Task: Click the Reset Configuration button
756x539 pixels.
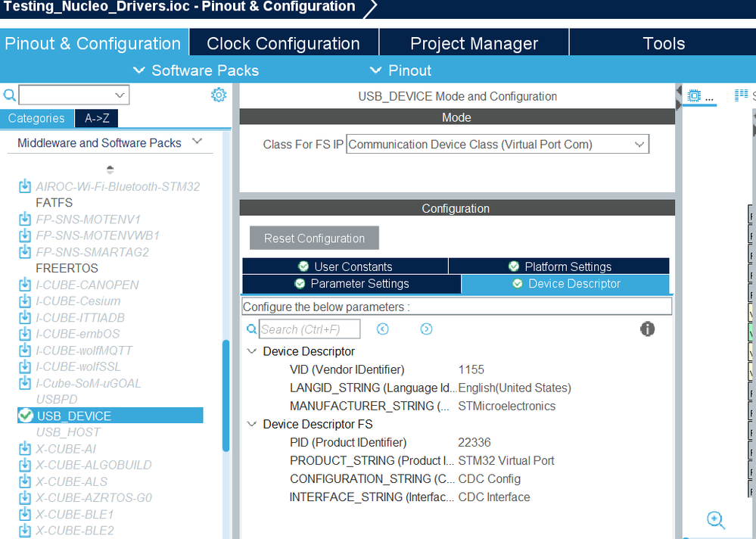Action: tap(314, 238)
